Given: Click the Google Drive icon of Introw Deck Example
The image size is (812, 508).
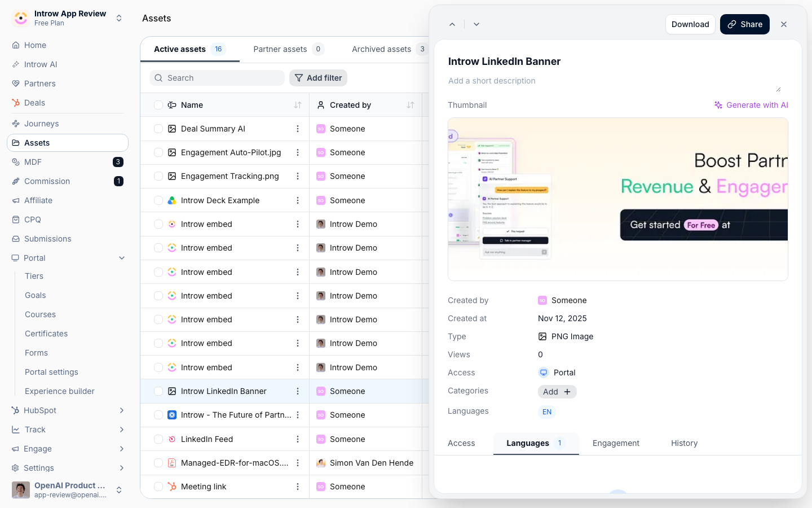Looking at the screenshot, I should point(172,200).
